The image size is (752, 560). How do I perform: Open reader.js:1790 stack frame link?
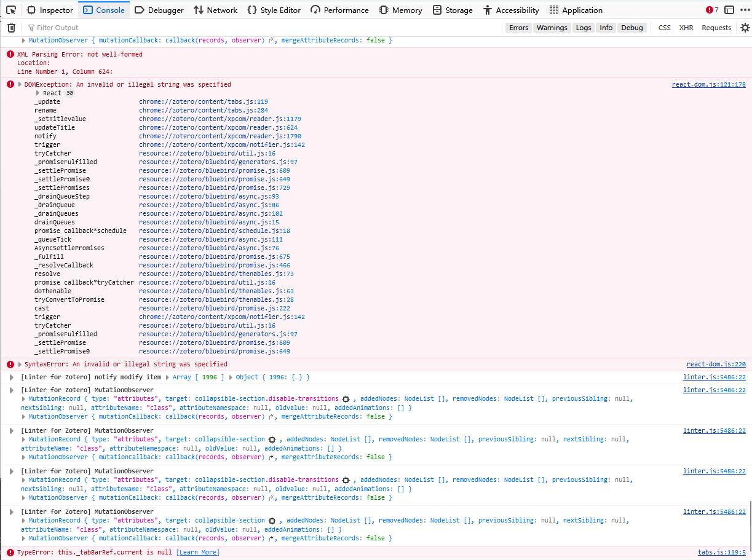[220, 136]
